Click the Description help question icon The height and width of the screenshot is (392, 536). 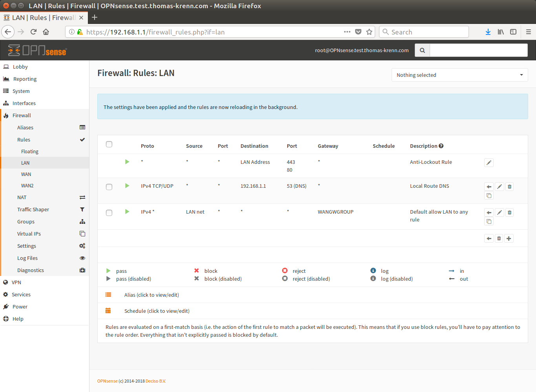click(441, 146)
